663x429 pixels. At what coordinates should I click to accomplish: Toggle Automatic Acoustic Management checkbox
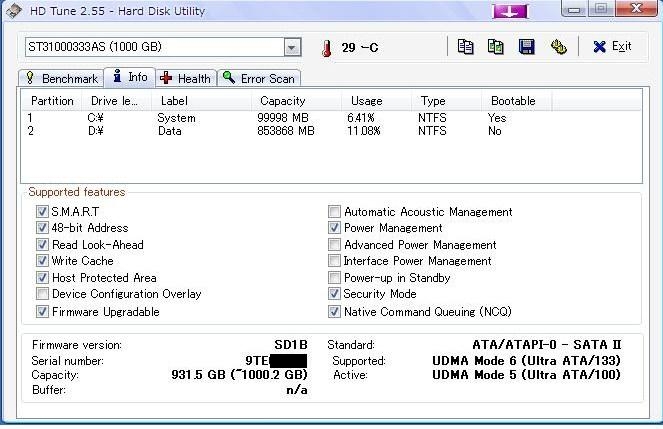tap(334, 211)
